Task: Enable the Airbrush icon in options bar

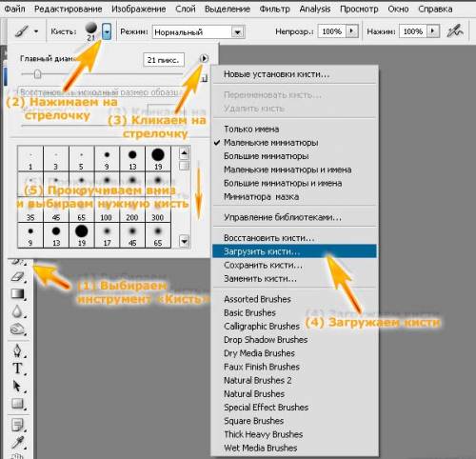Action: 454,31
